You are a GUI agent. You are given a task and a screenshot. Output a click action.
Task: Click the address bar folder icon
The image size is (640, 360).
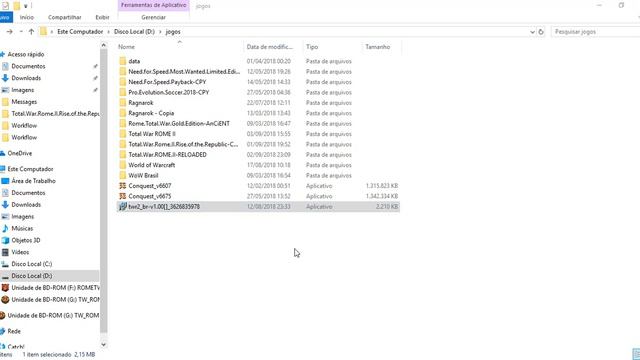pyautogui.click(x=43, y=31)
